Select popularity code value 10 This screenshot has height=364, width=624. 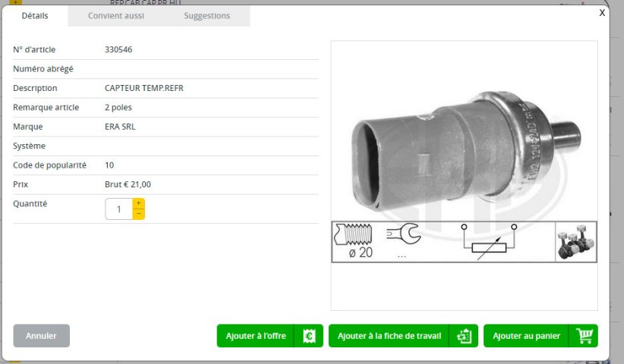click(x=109, y=165)
